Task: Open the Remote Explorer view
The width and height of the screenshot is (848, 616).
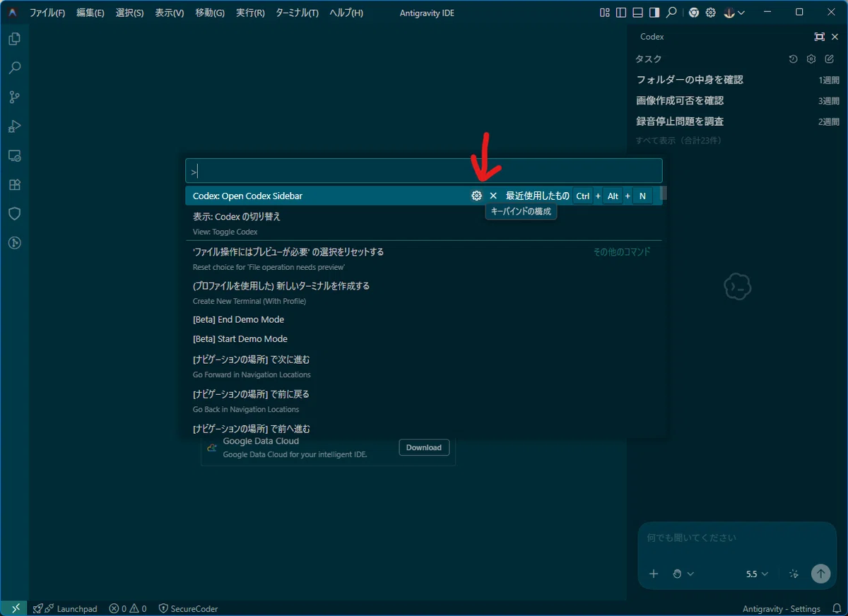Action: (x=14, y=155)
